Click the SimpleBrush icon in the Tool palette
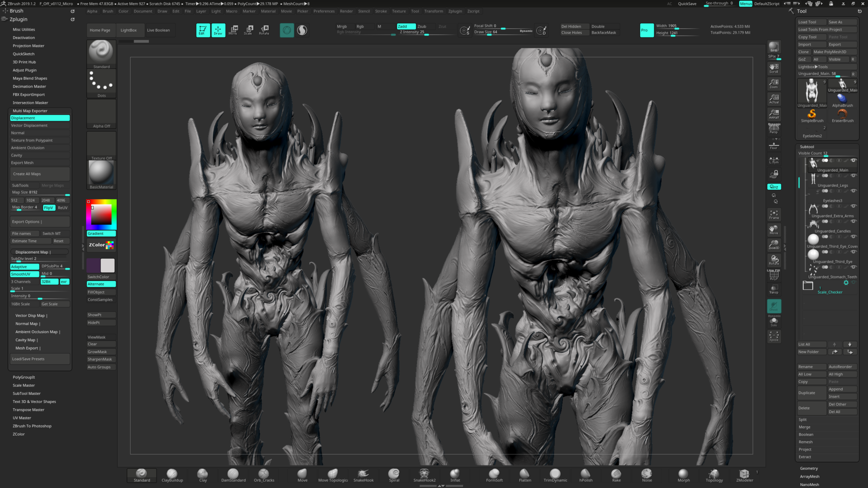The width and height of the screenshot is (868, 488). pyautogui.click(x=812, y=115)
